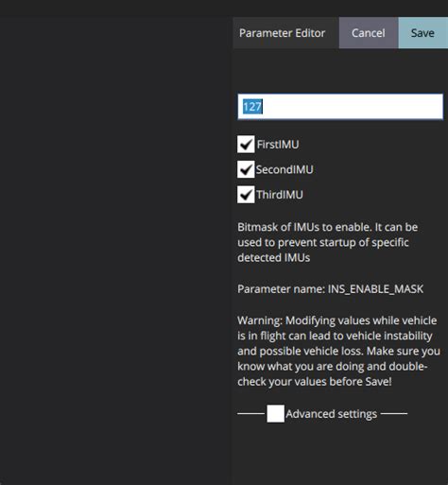Click the in-flight warning paragraph
Screen dimensions: 448x485
(338, 351)
